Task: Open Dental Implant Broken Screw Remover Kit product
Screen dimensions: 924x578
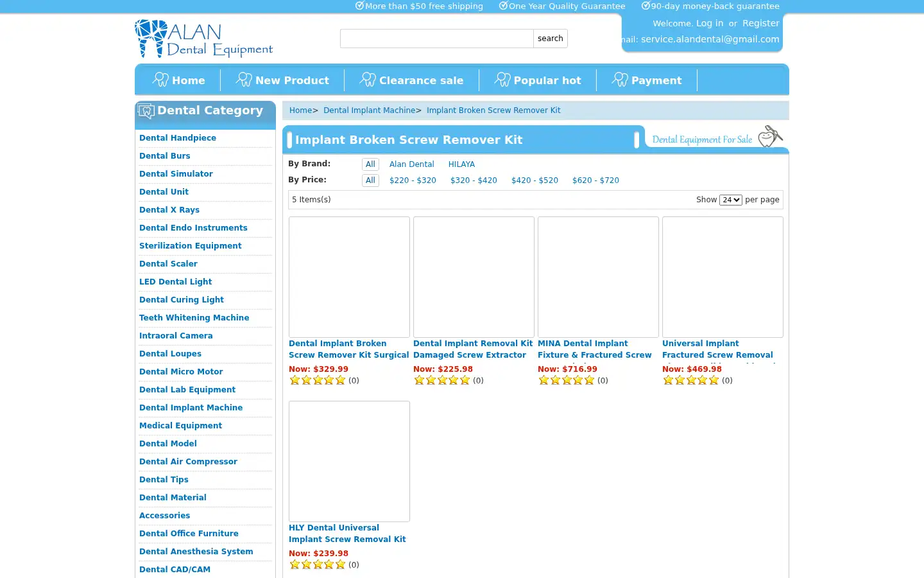Action: 348,349
